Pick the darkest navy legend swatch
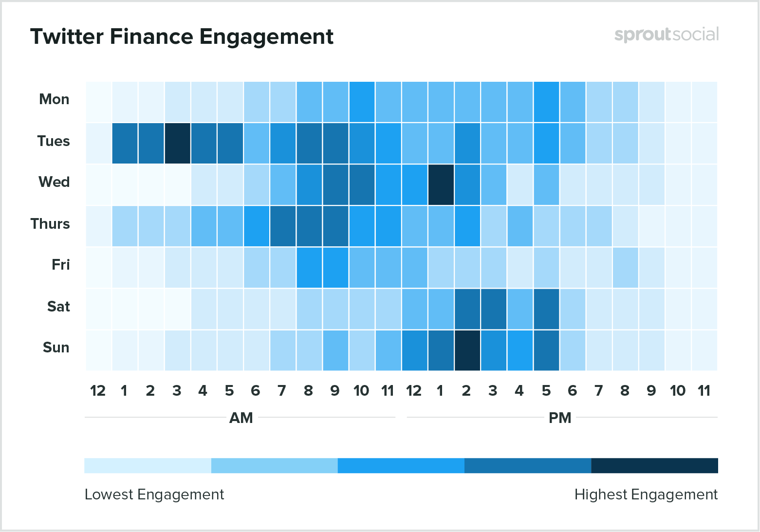Screen dimensions: 760x532 coord(654,465)
